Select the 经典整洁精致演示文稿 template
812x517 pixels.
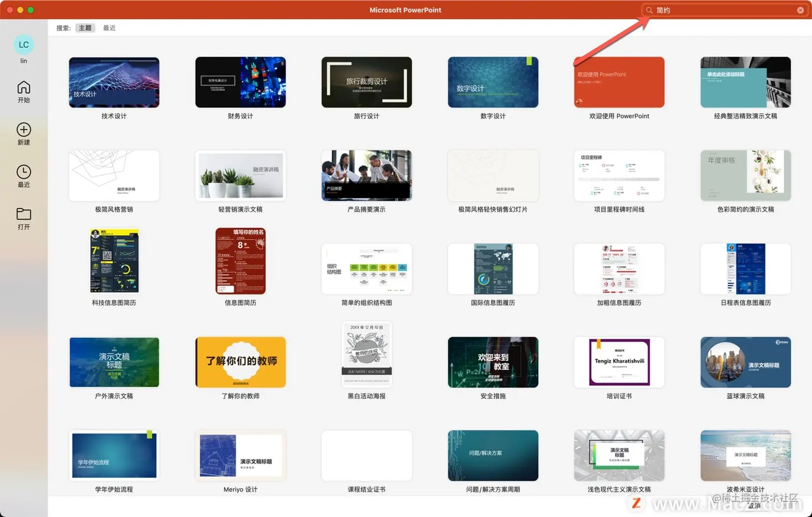[745, 82]
